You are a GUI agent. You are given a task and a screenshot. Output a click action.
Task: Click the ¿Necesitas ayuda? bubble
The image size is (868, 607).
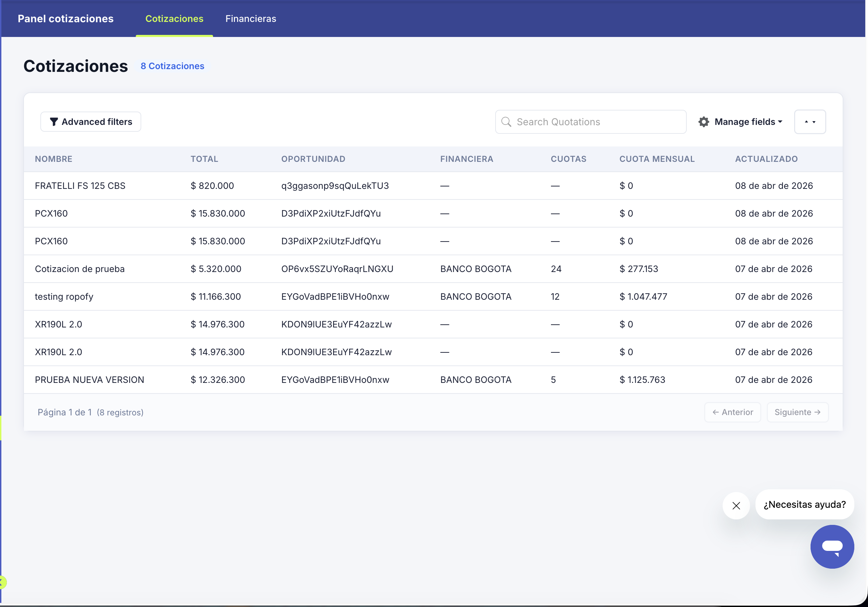coord(804,504)
